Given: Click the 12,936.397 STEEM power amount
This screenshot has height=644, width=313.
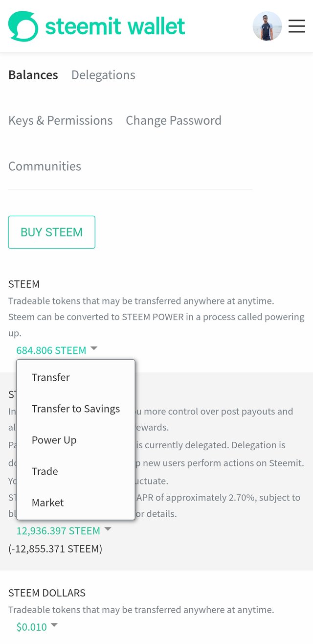Looking at the screenshot, I should point(58,531).
